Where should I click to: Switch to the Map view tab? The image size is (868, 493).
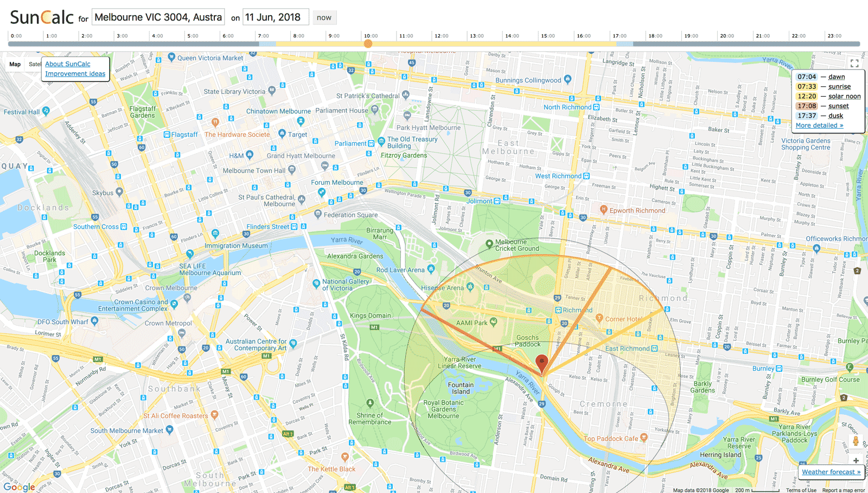click(x=15, y=64)
